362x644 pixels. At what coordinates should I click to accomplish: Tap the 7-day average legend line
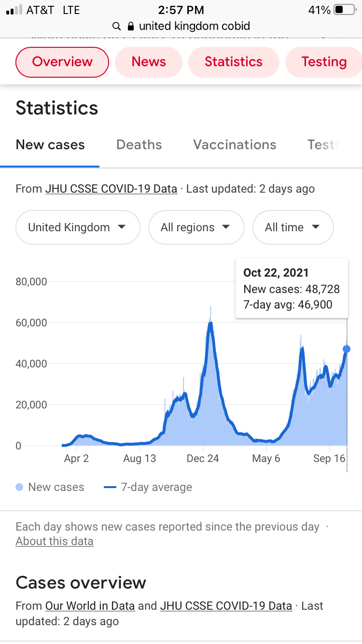pos(110,488)
